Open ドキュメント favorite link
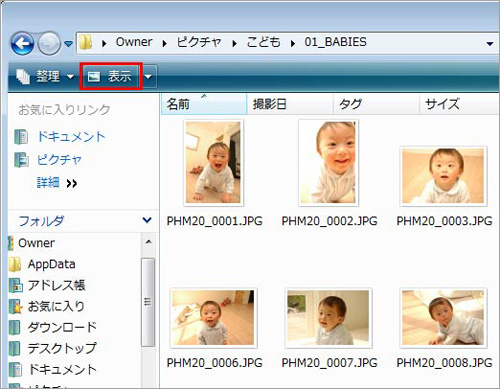This screenshot has width=500, height=389. (71, 137)
